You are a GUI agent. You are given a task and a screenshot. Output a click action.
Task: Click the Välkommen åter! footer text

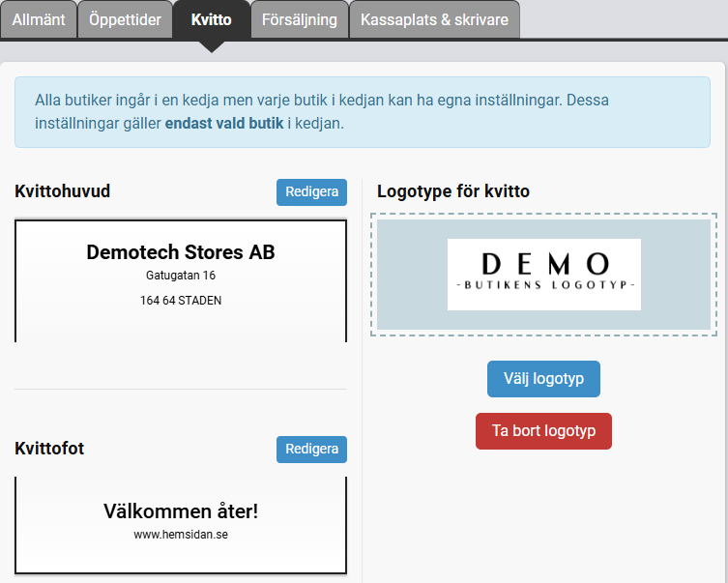click(x=181, y=511)
